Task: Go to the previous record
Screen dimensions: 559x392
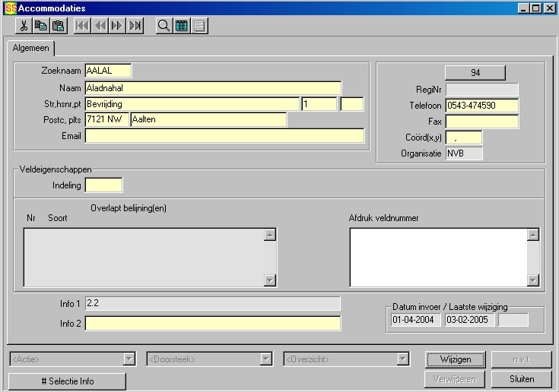Action: click(100, 26)
